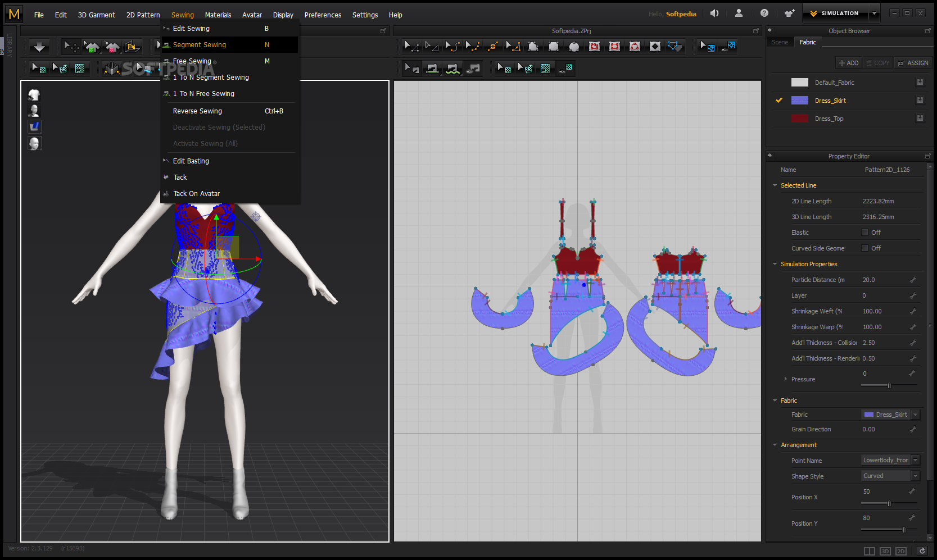This screenshot has width=937, height=560.
Task: Choose Edit Sewing from Sewing menu
Action: tap(229, 29)
